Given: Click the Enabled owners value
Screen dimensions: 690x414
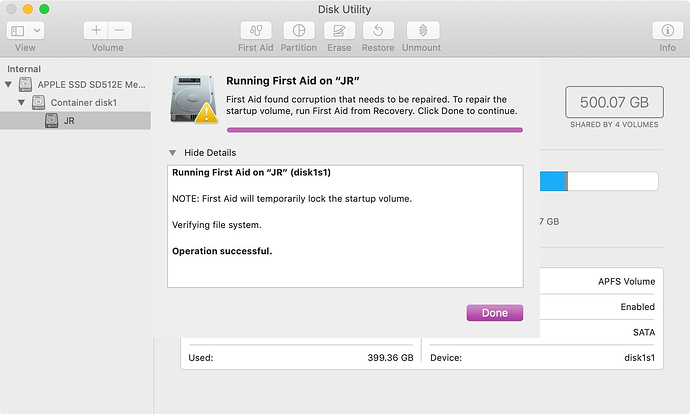Looking at the screenshot, I should (637, 307).
